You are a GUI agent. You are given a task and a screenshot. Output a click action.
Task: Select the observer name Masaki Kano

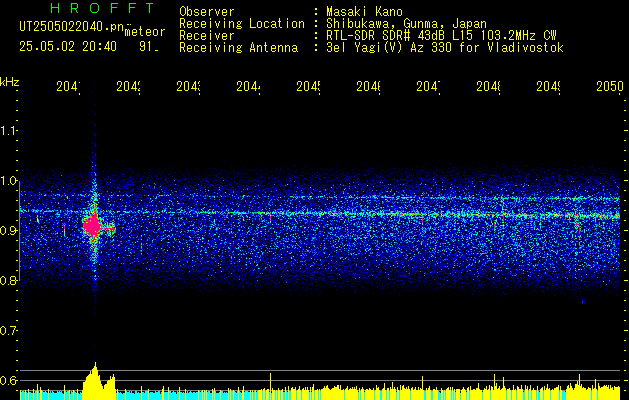[364, 11]
